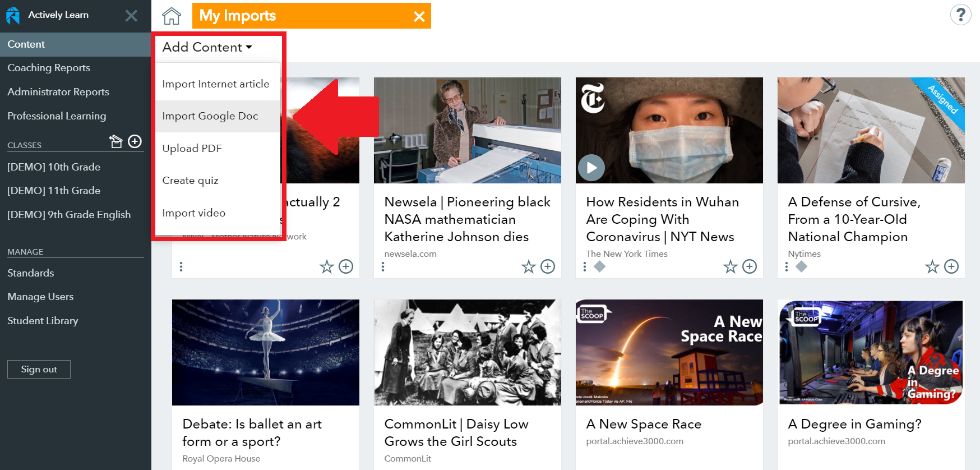Select Import Google Doc

click(218, 116)
